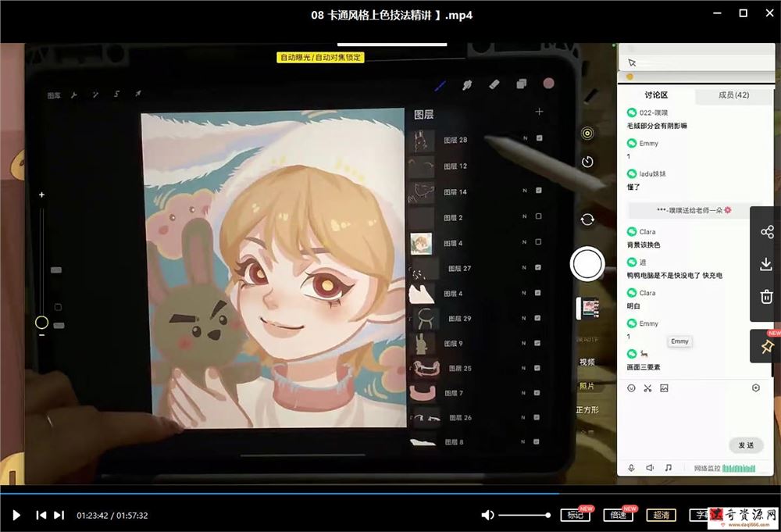Toggle visibility checkbox of 图层 7

pos(537,392)
